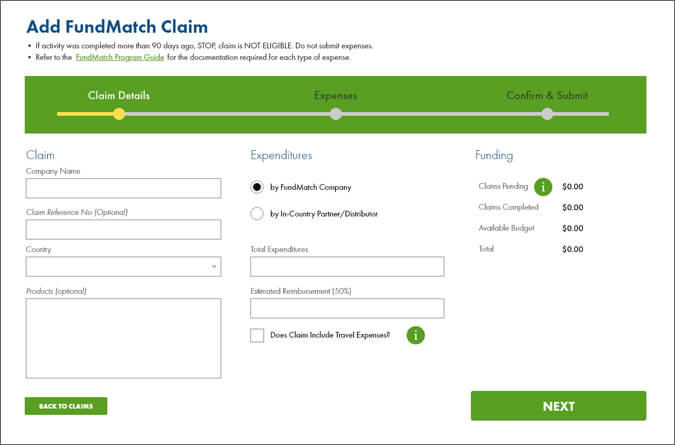The width and height of the screenshot is (675, 445).
Task: Click the Expenses progress step marker
Action: [x=335, y=114]
